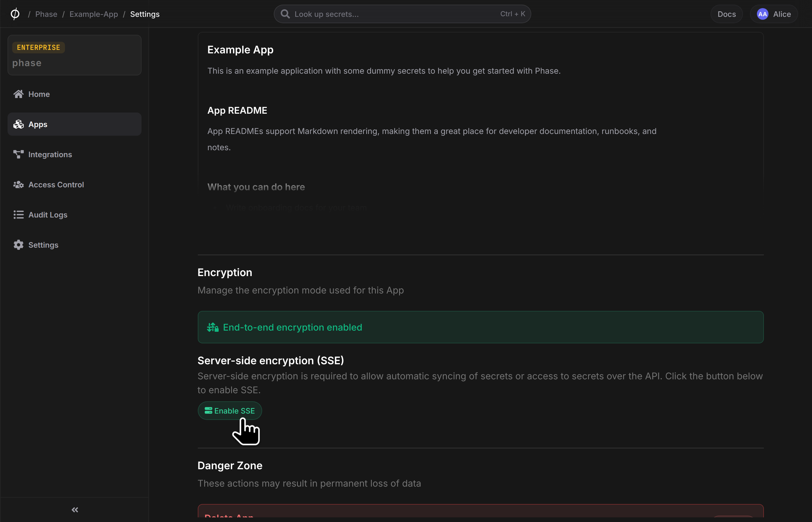Open the Docs link
Image resolution: width=812 pixels, height=522 pixels.
[x=726, y=14]
